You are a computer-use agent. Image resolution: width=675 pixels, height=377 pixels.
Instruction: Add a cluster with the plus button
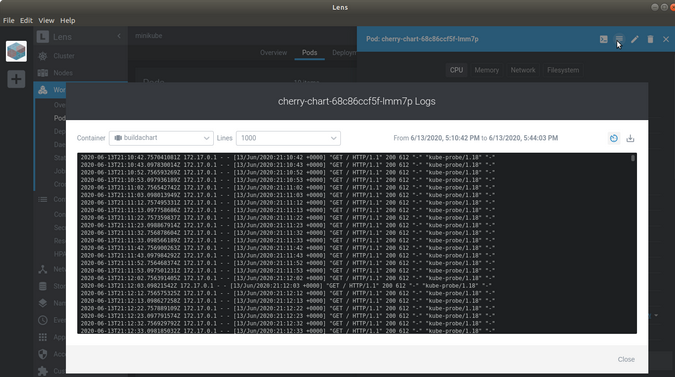16,79
